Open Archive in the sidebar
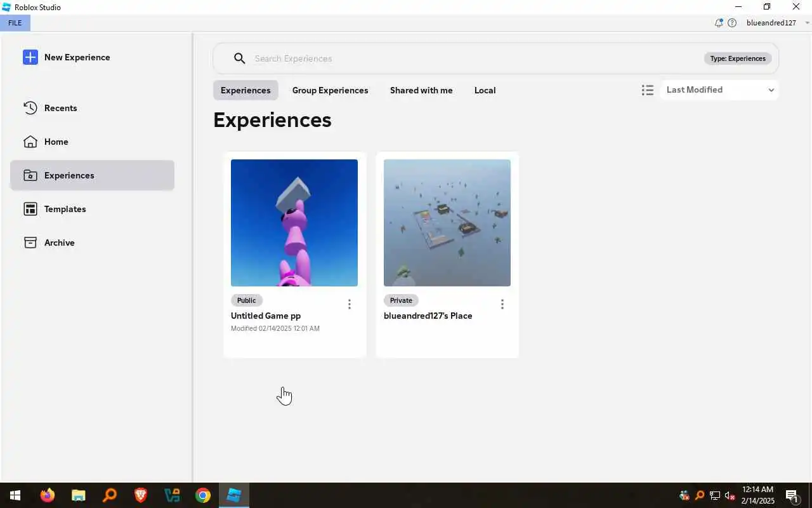This screenshot has height=508, width=812. pos(92,243)
